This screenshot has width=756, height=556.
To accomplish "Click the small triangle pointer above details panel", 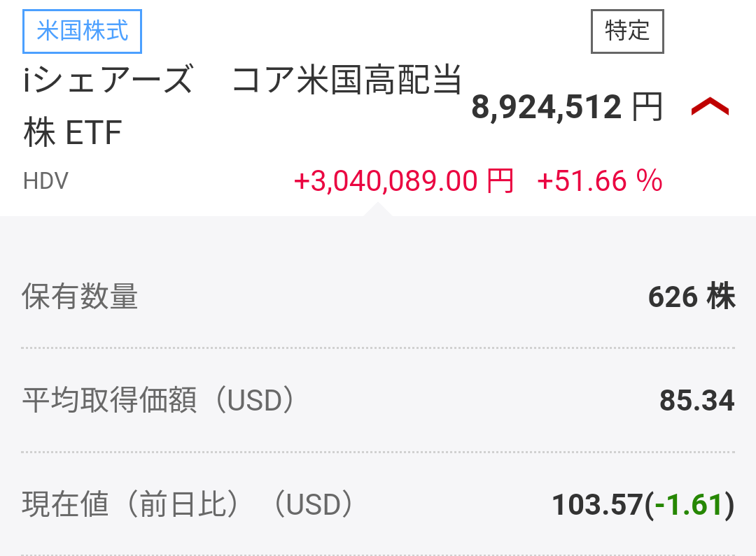I will click(x=377, y=210).
